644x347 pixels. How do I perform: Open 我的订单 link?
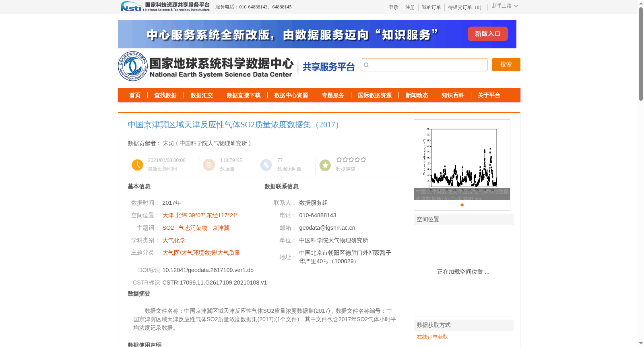(431, 7)
